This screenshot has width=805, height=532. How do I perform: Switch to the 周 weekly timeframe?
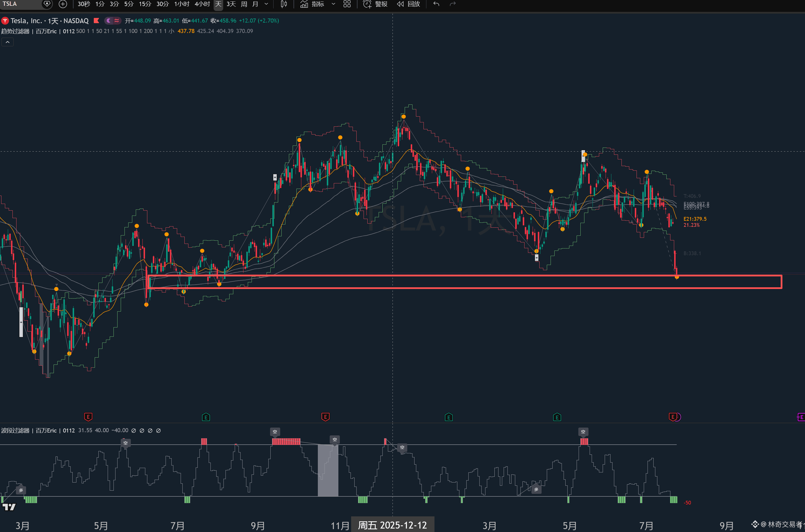244,4
